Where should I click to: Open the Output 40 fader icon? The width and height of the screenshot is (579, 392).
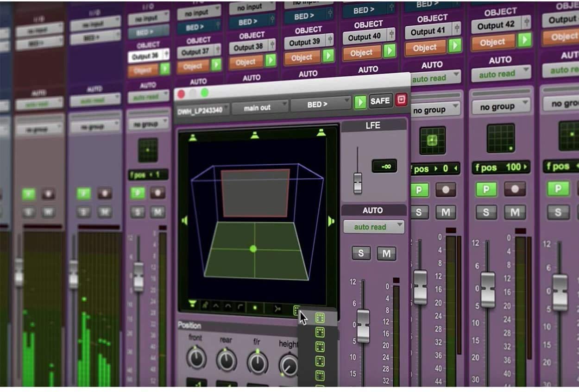tap(391, 35)
